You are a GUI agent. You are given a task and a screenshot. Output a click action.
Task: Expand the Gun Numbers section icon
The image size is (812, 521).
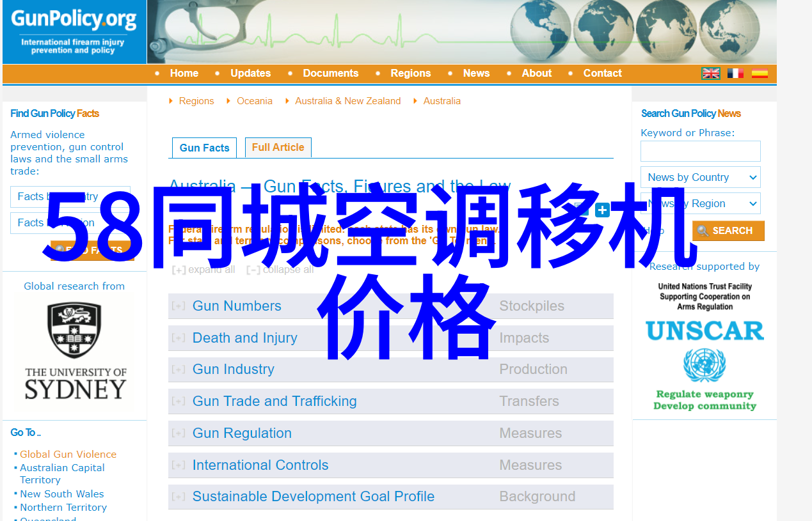coord(179,306)
